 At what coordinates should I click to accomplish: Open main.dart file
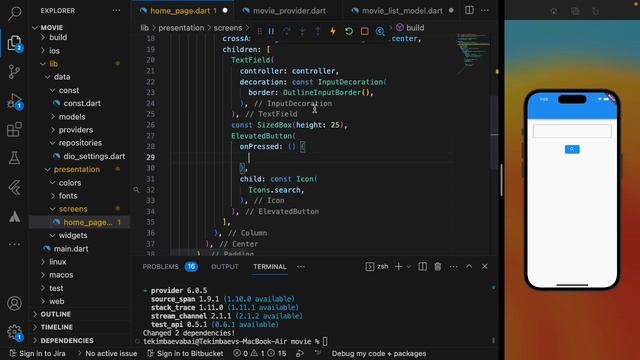(80, 249)
